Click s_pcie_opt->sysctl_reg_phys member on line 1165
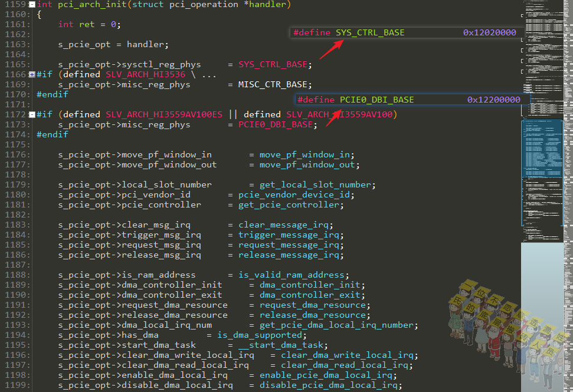Viewport: 573px width, 392px height. tap(129, 65)
